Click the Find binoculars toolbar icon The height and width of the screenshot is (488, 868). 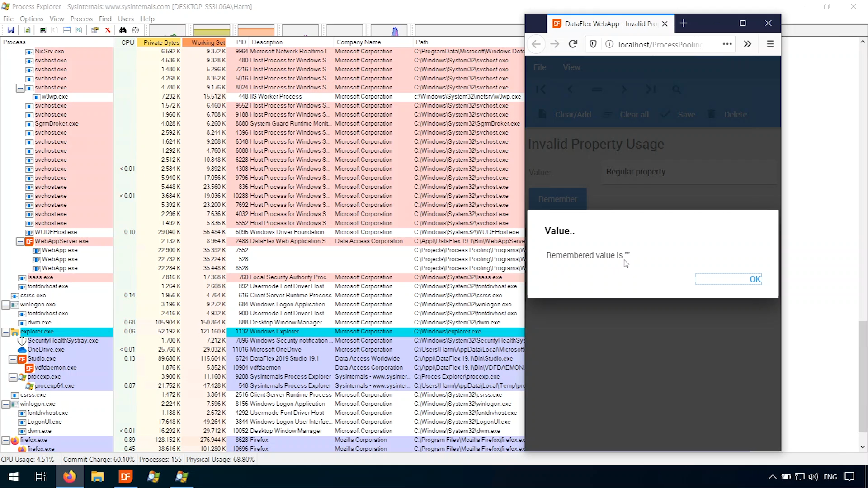point(123,30)
